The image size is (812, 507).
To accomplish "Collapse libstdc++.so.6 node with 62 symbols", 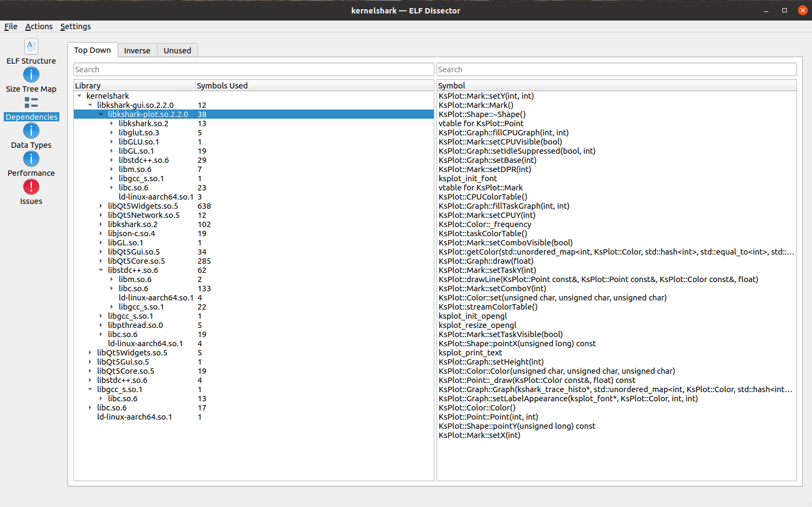I will [101, 270].
